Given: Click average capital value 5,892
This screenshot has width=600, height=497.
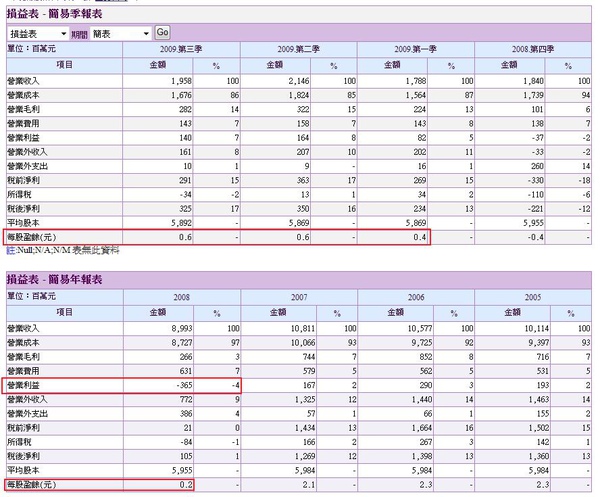Looking at the screenshot, I should coord(181,223).
